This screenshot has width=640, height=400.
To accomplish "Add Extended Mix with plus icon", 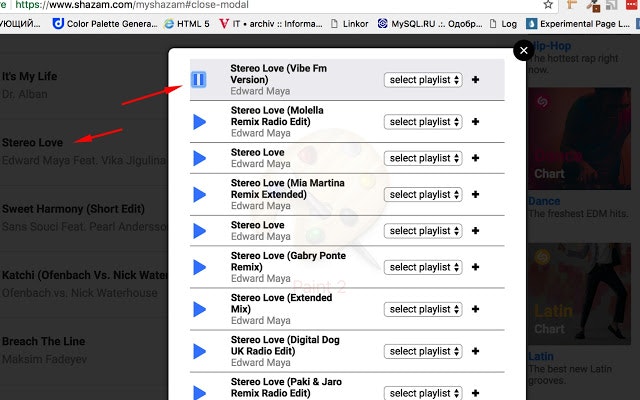I will tap(475, 309).
